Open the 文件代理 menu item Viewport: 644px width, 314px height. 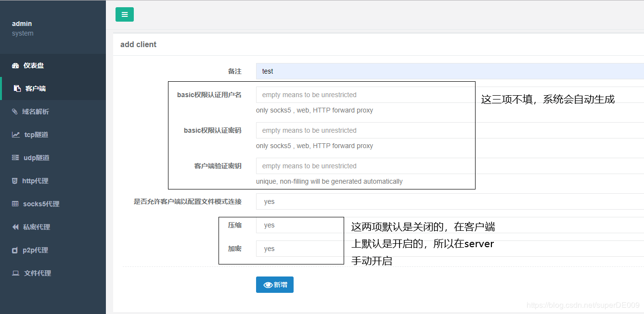38,273
